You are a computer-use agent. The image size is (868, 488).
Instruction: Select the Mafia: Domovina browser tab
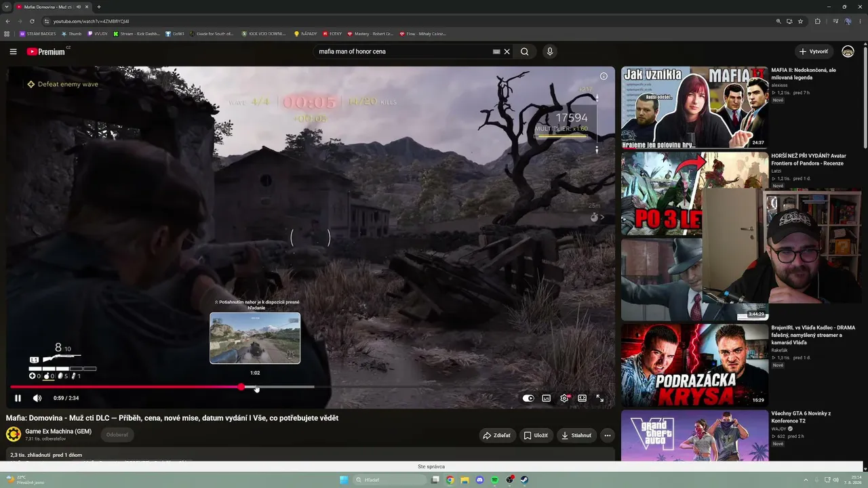[x=53, y=7]
